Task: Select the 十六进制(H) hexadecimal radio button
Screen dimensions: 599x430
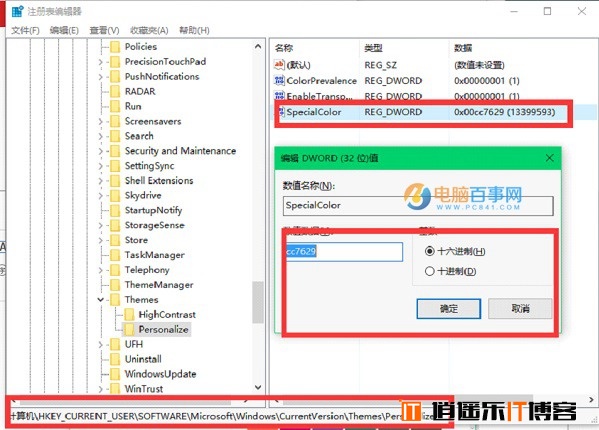Action: click(x=430, y=251)
